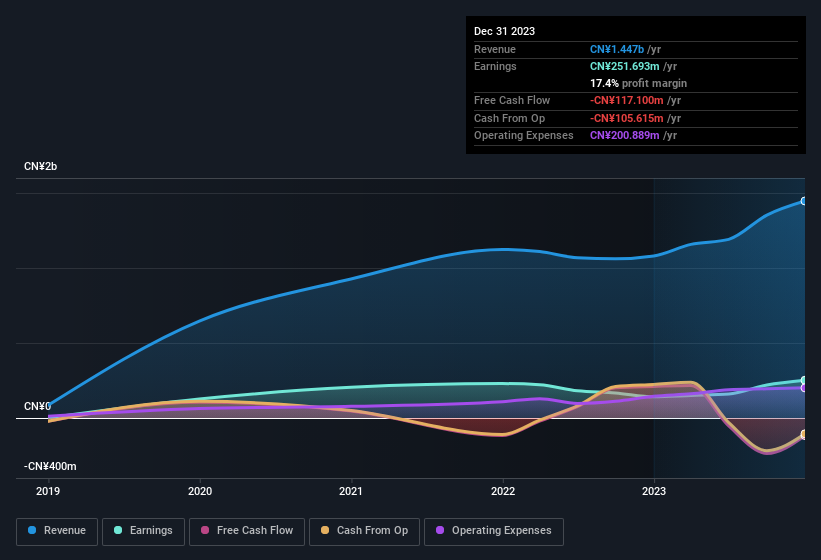821x560 pixels.
Task: Click the Earnings row label in tooltip
Action: point(495,66)
